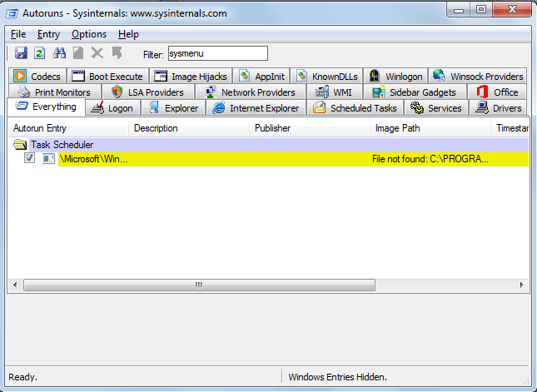Click the Refresh toolbar icon
Screen dimensions: 537x392
pyautogui.click(x=39, y=53)
